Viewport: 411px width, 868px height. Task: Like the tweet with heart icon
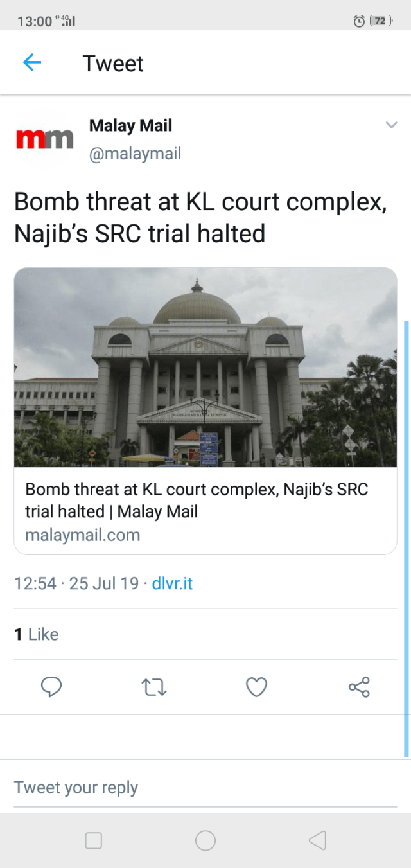click(x=256, y=687)
